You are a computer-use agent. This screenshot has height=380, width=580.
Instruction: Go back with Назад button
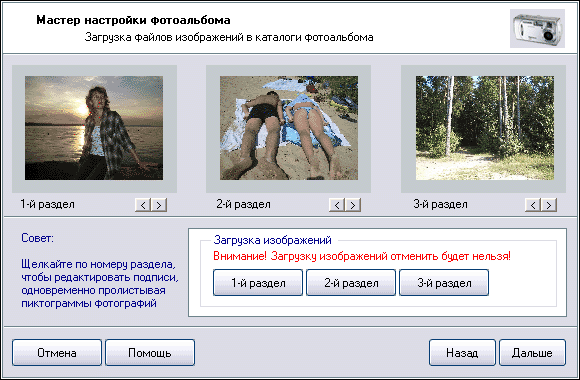(462, 353)
